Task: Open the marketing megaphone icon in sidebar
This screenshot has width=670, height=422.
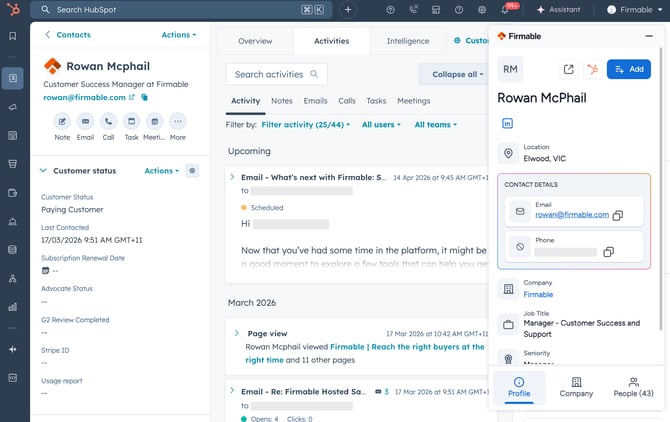Action: pyautogui.click(x=13, y=107)
